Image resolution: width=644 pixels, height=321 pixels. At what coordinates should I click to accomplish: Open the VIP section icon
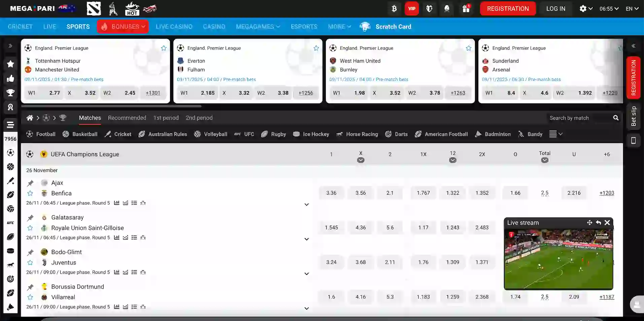tap(411, 8)
